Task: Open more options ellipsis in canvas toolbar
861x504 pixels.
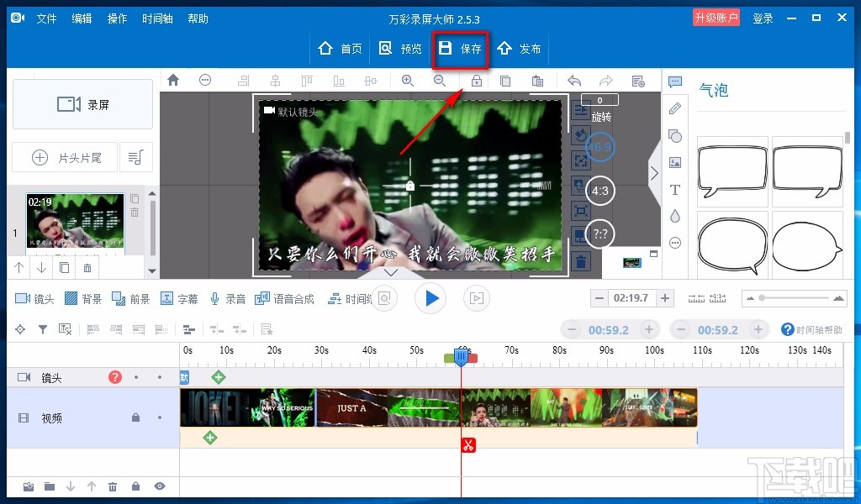Action: coord(205,81)
